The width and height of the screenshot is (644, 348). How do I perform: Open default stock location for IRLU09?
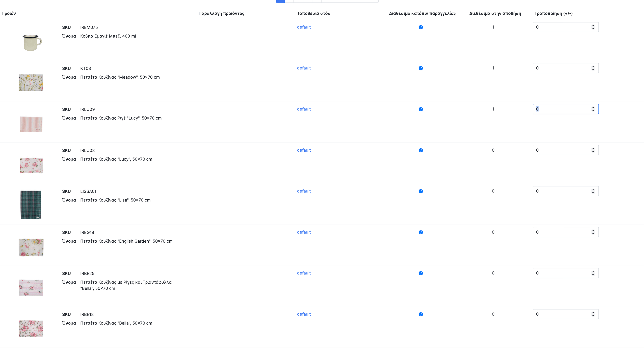click(x=304, y=109)
